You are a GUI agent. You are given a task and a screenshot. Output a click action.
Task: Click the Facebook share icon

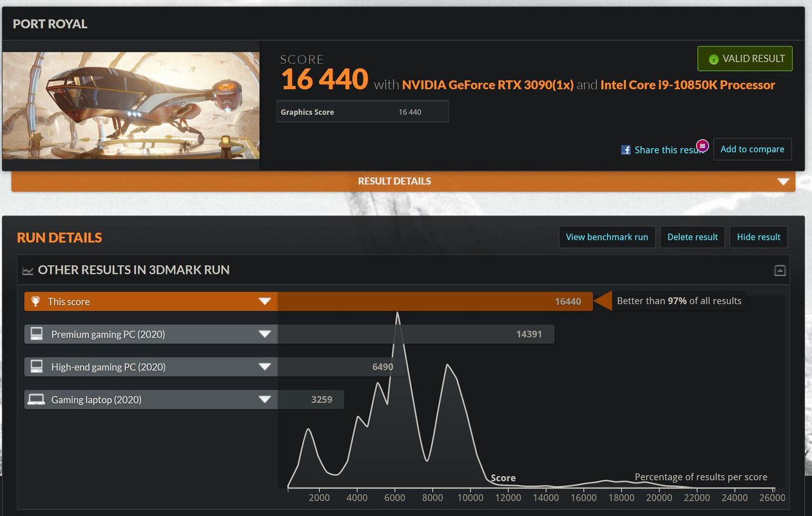click(x=626, y=150)
